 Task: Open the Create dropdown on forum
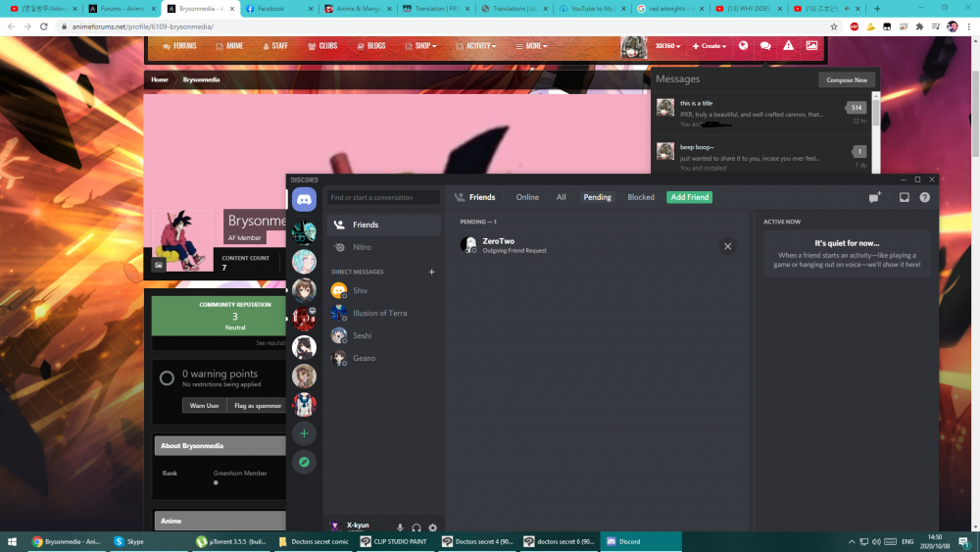click(x=709, y=46)
